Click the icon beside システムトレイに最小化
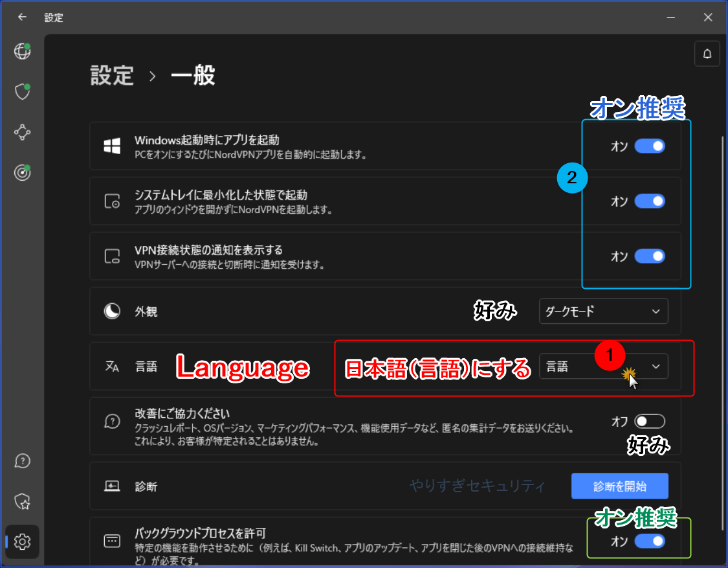Image resolution: width=728 pixels, height=568 pixels. [x=112, y=201]
